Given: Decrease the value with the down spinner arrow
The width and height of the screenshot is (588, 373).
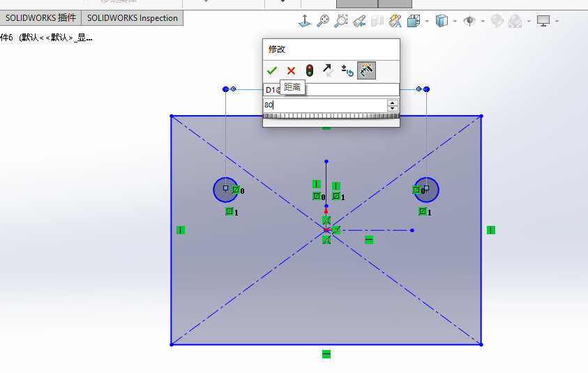Looking at the screenshot, I should (x=392, y=108).
